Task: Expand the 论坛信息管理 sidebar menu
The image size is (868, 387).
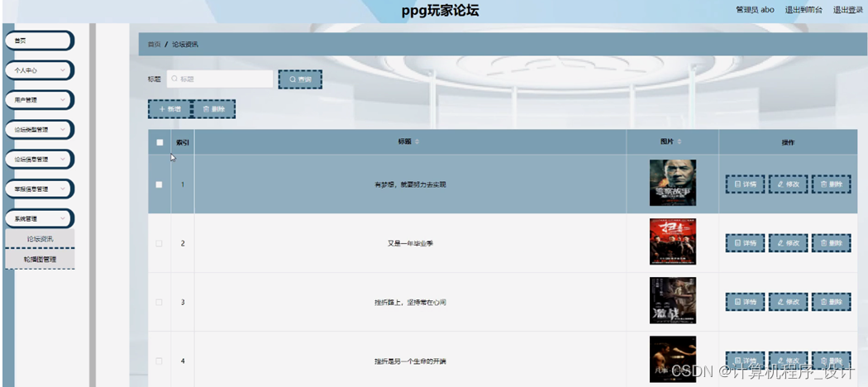Action: click(40, 160)
